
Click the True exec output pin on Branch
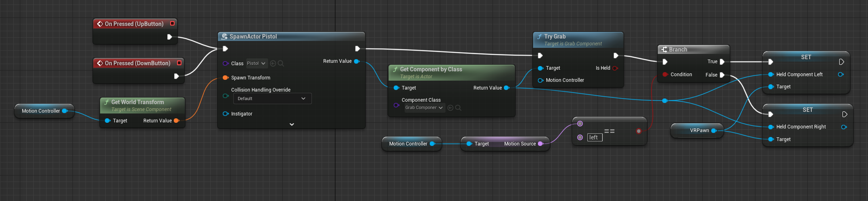[722, 62]
